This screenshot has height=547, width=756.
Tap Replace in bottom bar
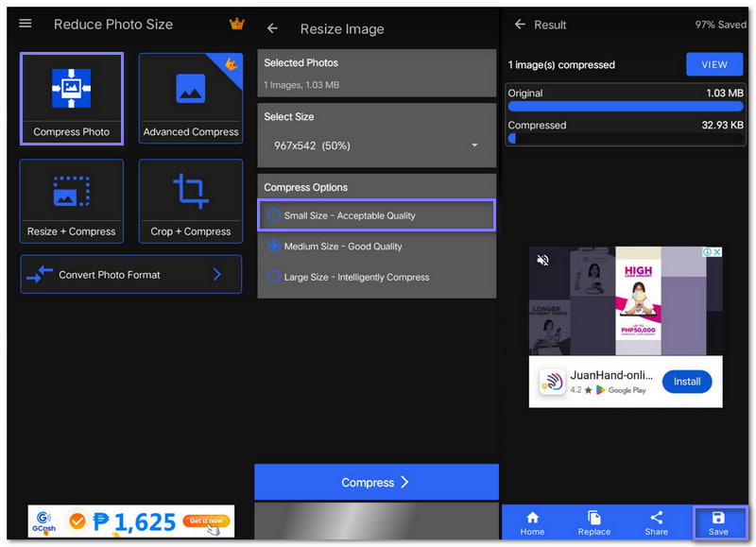coord(594,522)
